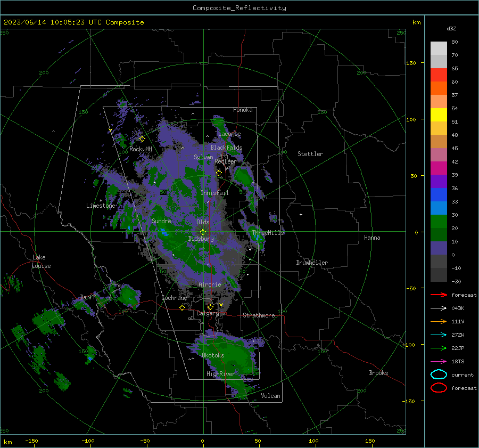This screenshot has height=448, width=479.
Task: Click the red forecast ellipse icon
Action: coord(439,388)
